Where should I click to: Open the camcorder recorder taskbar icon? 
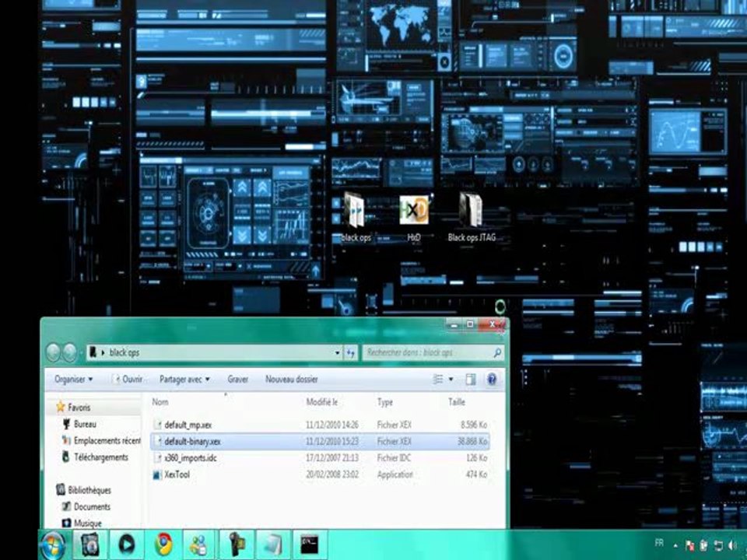tap(236, 544)
